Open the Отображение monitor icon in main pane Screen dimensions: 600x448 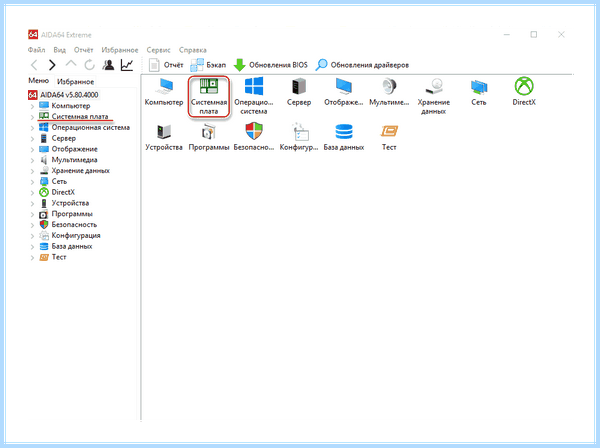pos(344,91)
